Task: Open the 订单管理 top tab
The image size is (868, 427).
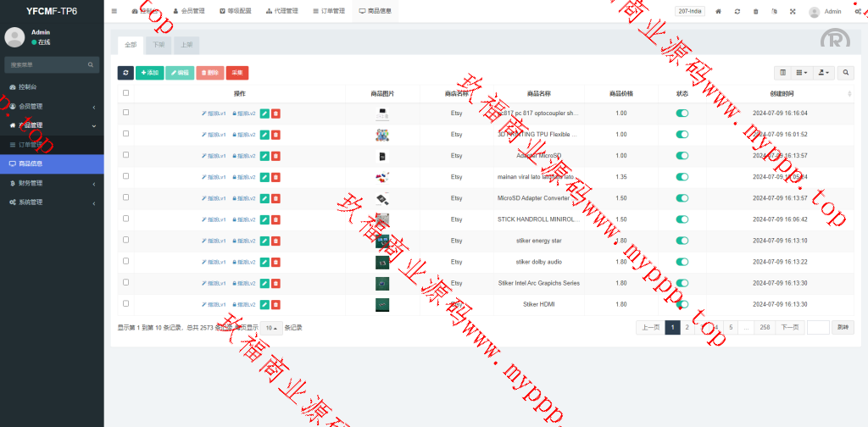Action: pos(328,11)
